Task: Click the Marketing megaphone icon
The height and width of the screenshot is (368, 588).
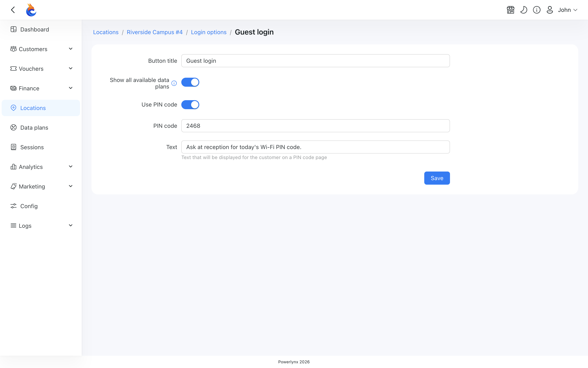Action: 13,186
